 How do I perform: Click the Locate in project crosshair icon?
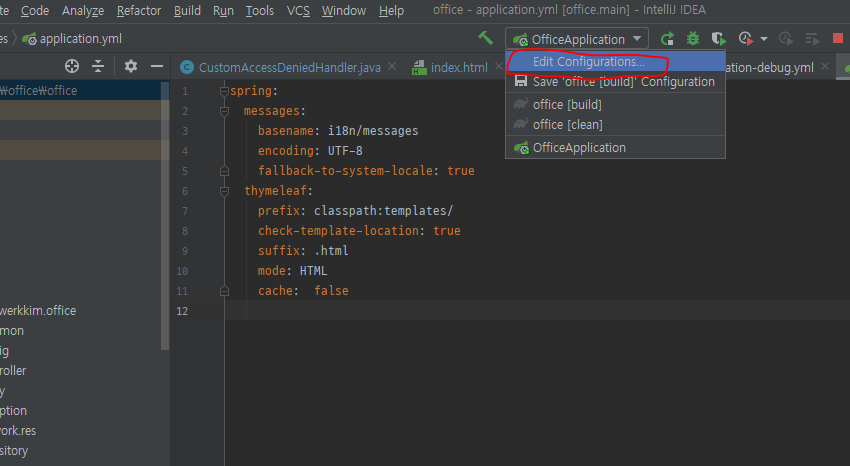(72, 66)
